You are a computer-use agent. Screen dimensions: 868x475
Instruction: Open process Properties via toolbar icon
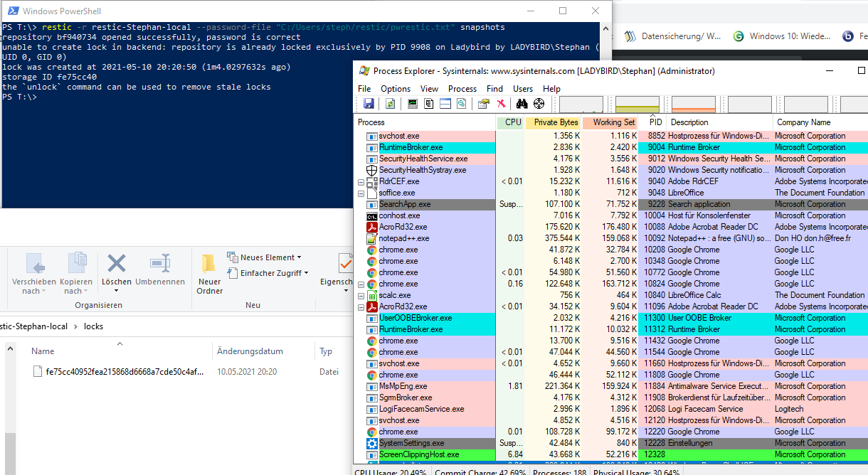[484, 104]
